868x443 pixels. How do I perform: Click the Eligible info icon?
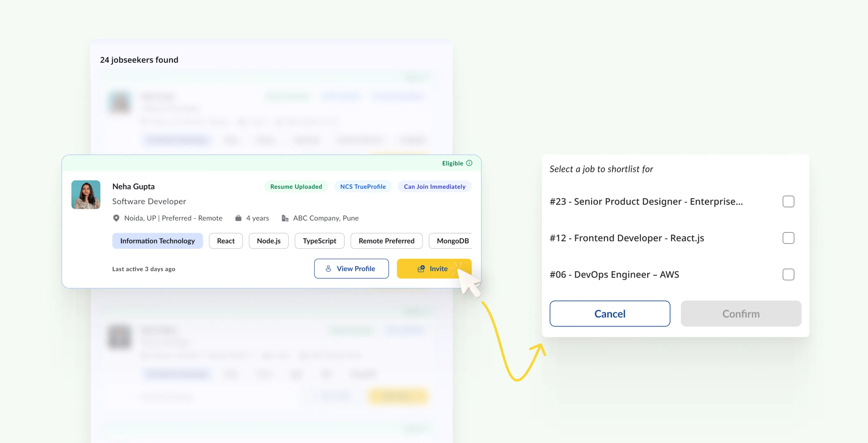click(x=469, y=163)
